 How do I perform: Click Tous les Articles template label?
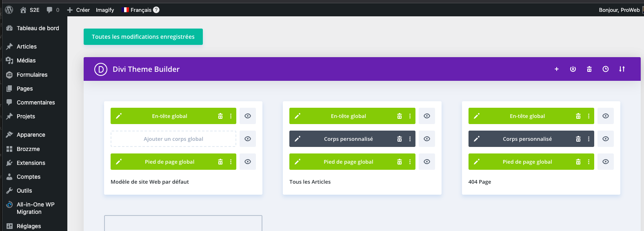coord(310,182)
